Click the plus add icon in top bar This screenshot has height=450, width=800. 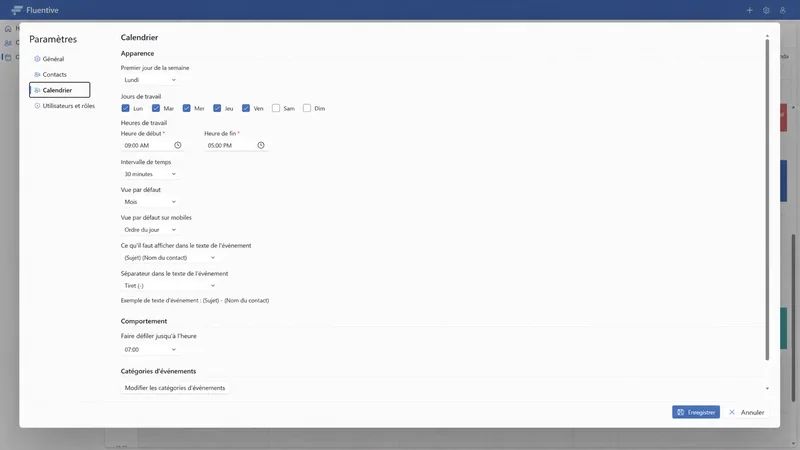(749, 10)
